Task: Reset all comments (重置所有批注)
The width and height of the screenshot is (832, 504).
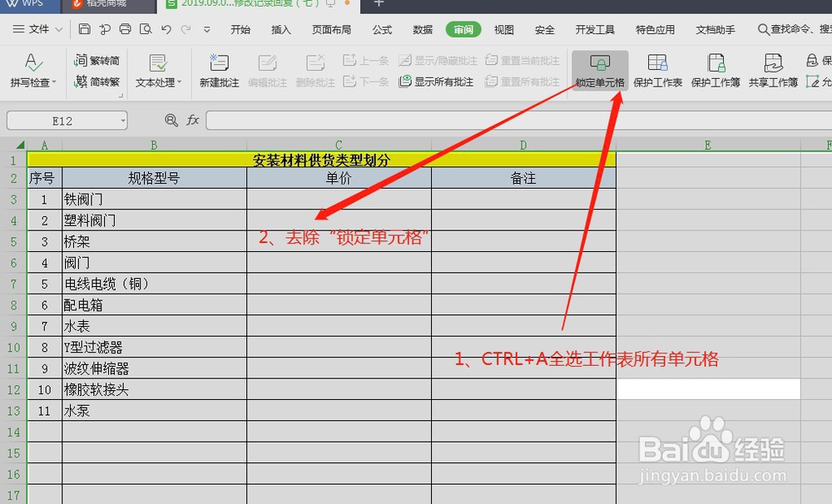Action: pos(522,82)
